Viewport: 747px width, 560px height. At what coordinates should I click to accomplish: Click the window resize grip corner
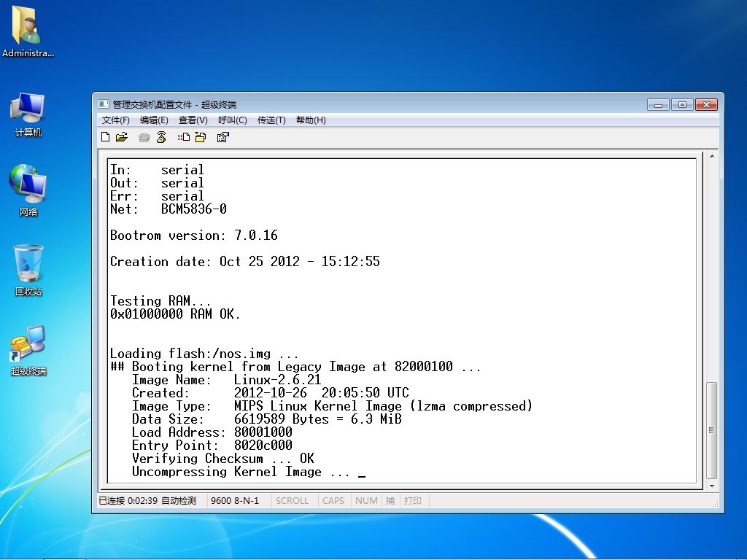(x=715, y=503)
